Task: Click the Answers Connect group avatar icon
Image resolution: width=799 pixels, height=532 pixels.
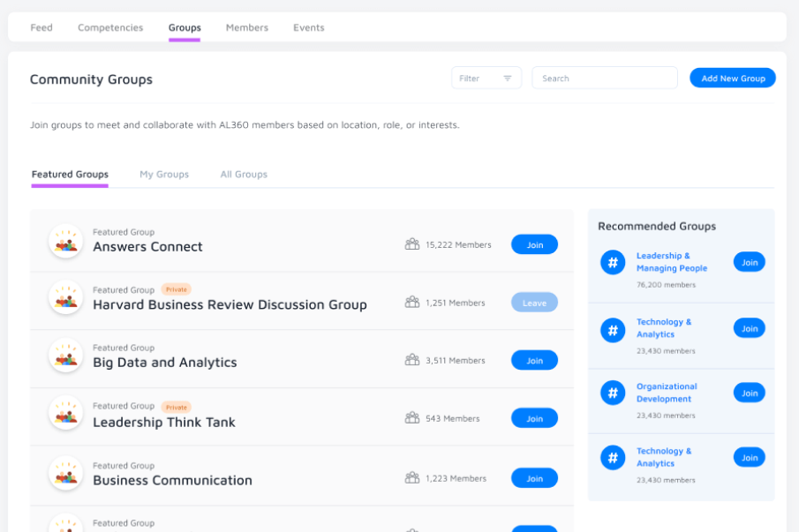Action: point(65,241)
